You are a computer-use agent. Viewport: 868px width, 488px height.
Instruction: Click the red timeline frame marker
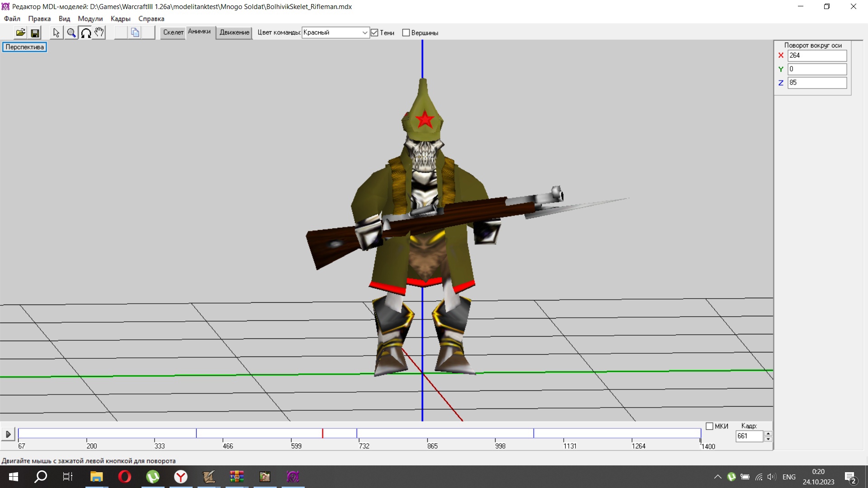coord(322,433)
